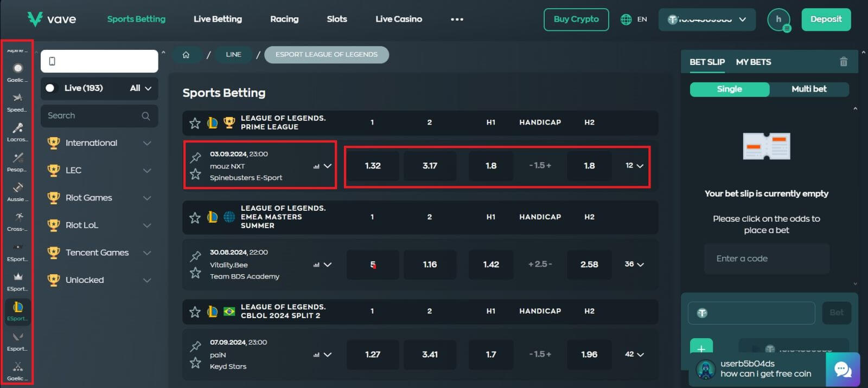Select the Lacrosse sport icon

coord(18,128)
